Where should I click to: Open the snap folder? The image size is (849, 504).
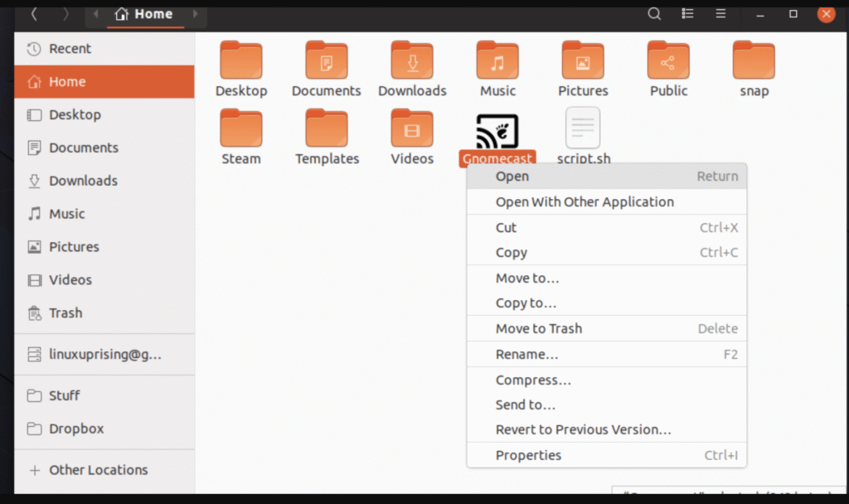point(754,61)
